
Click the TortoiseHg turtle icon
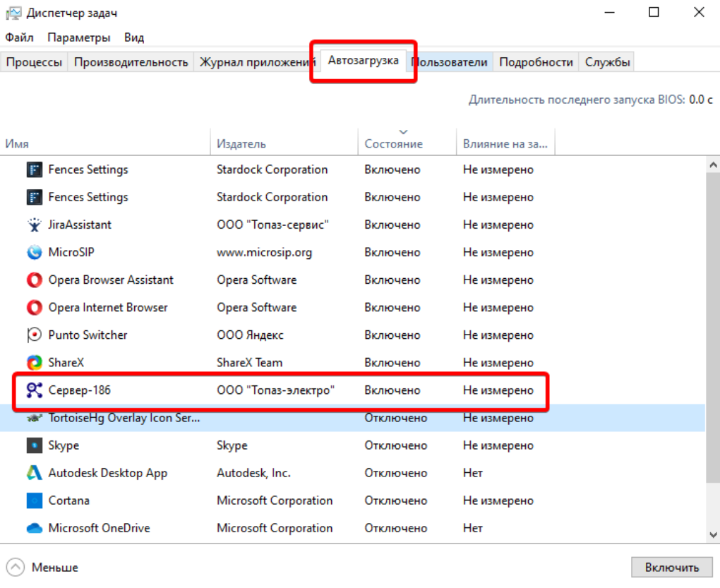pos(35,418)
